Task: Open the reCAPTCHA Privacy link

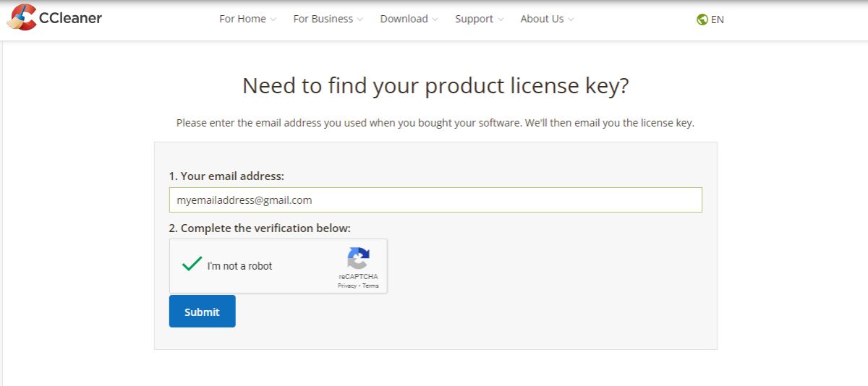Action: [346, 286]
